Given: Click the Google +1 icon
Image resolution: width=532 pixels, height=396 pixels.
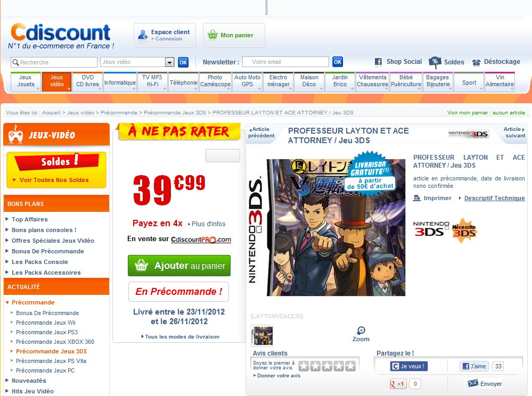Looking at the screenshot, I should [x=397, y=384].
